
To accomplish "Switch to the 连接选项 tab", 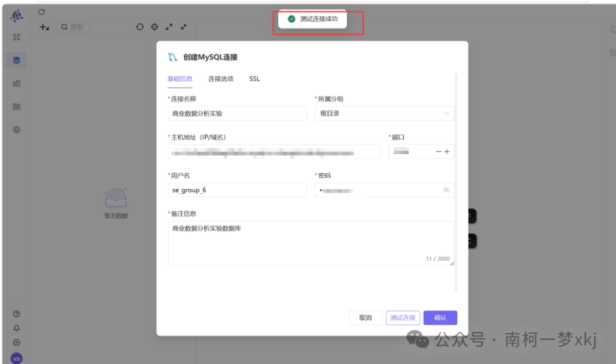I will pyautogui.click(x=221, y=79).
